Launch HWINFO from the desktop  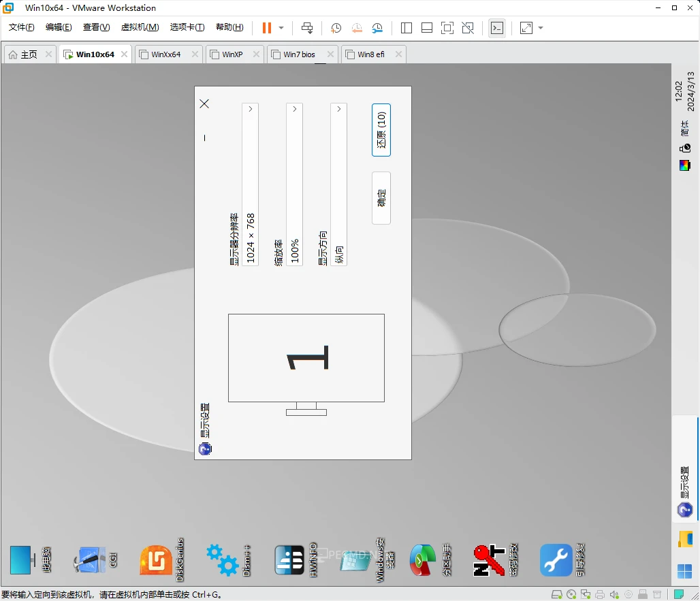pyautogui.click(x=296, y=560)
